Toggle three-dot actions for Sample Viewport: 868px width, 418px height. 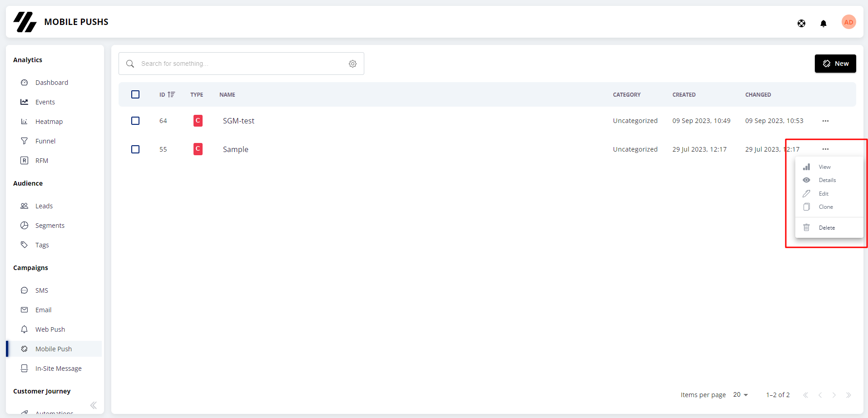825,149
